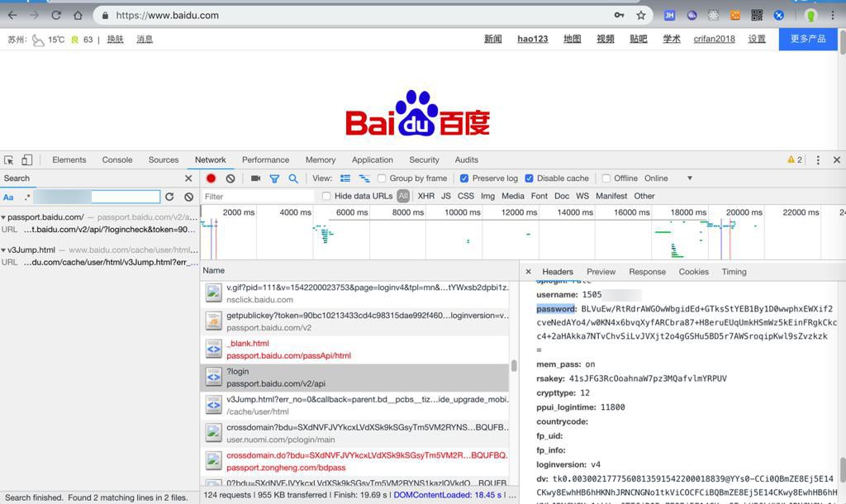Screen dimensions: 846x504
Task: Open the Security tab
Action: (x=424, y=159)
